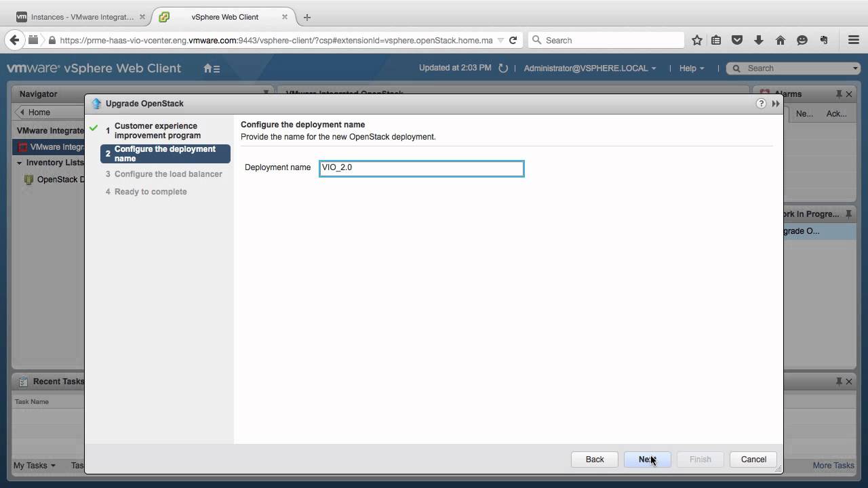Click the site lock icon in the address bar

(x=52, y=40)
